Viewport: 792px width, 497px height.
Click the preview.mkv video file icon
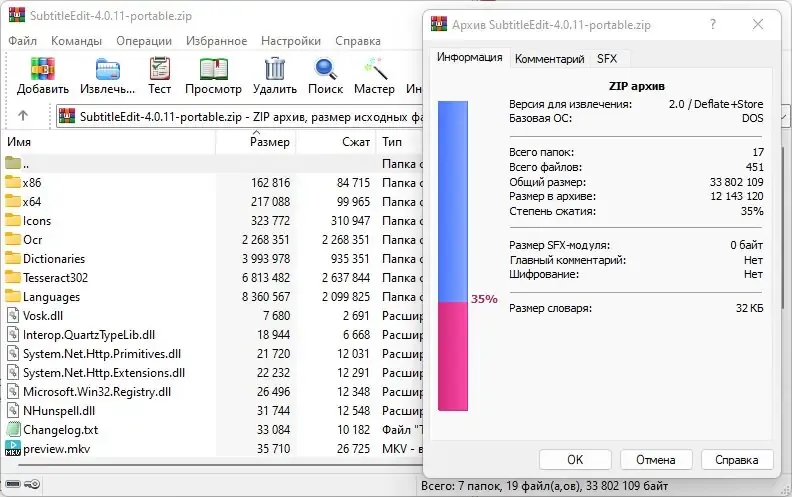pyautogui.click(x=13, y=448)
